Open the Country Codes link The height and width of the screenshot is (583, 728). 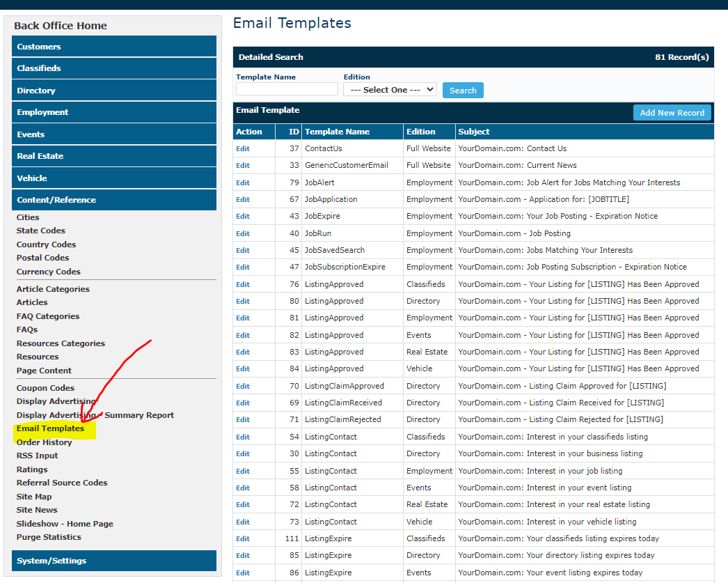tap(46, 244)
